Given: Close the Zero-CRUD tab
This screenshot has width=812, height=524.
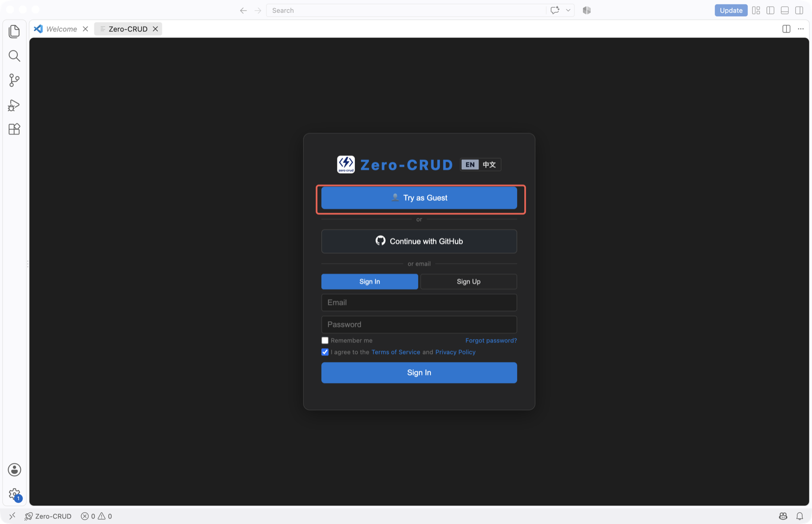Looking at the screenshot, I should point(155,29).
